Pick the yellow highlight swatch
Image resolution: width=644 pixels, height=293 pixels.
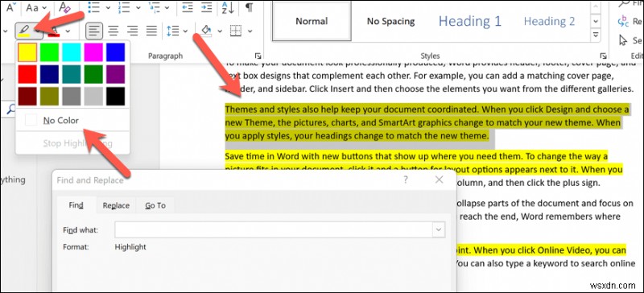point(27,52)
